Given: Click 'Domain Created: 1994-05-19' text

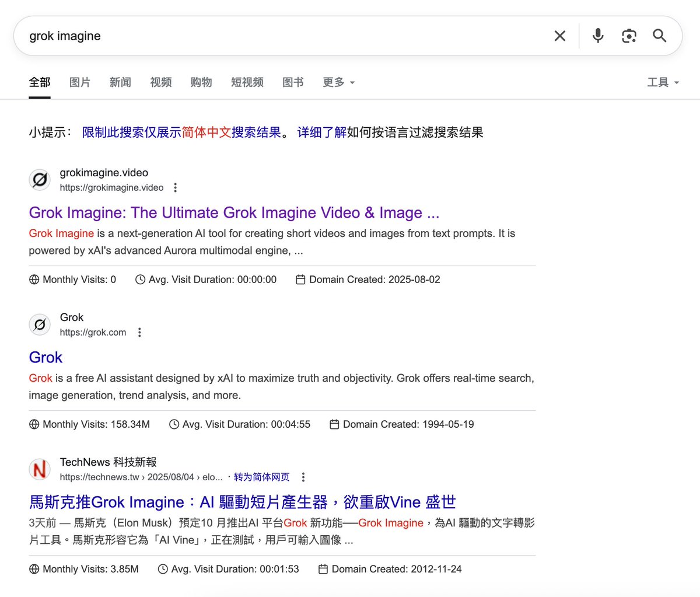Looking at the screenshot, I should point(408,424).
